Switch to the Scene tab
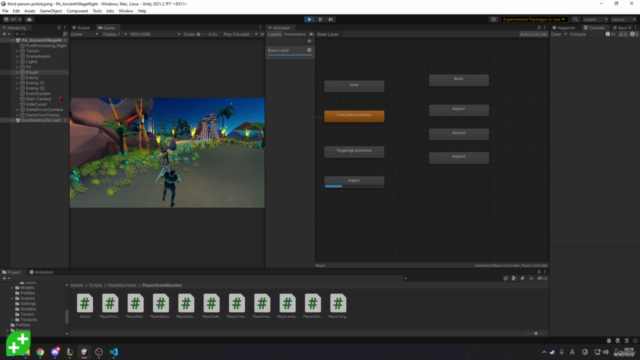 [x=81, y=28]
